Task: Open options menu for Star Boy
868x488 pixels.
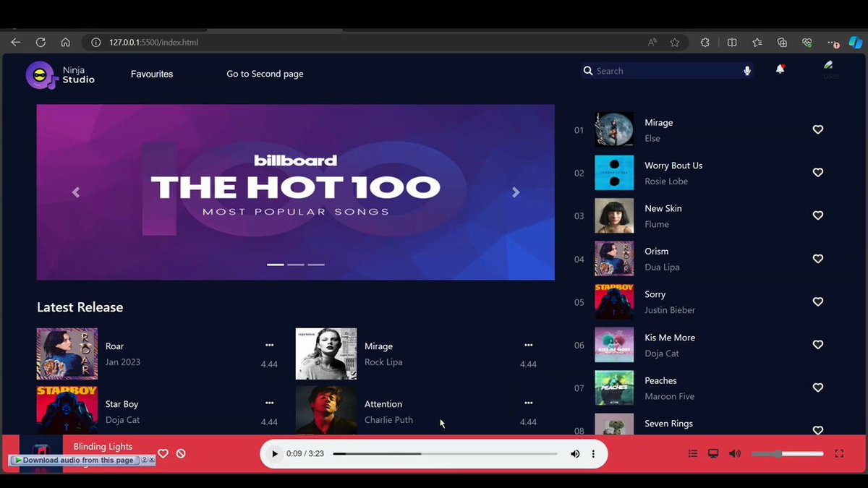Action: (269, 403)
